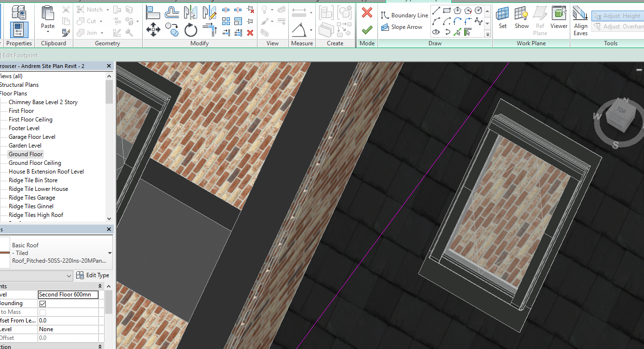Open the Basic Roof type selector dropdown

[x=109, y=253]
